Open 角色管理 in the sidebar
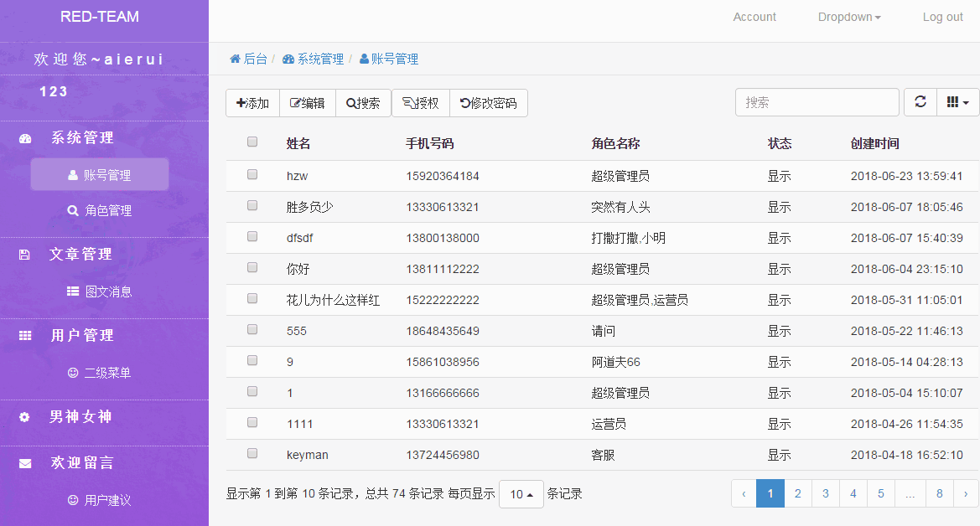This screenshot has width=980, height=526. (100, 210)
